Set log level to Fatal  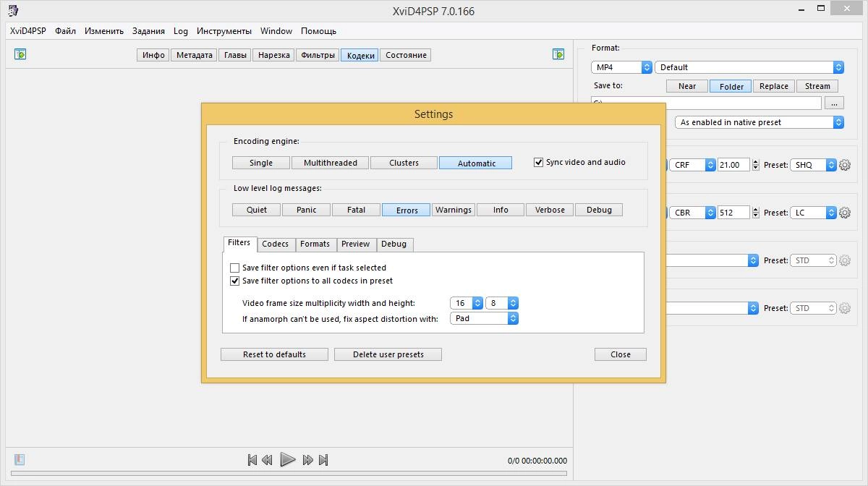click(356, 210)
